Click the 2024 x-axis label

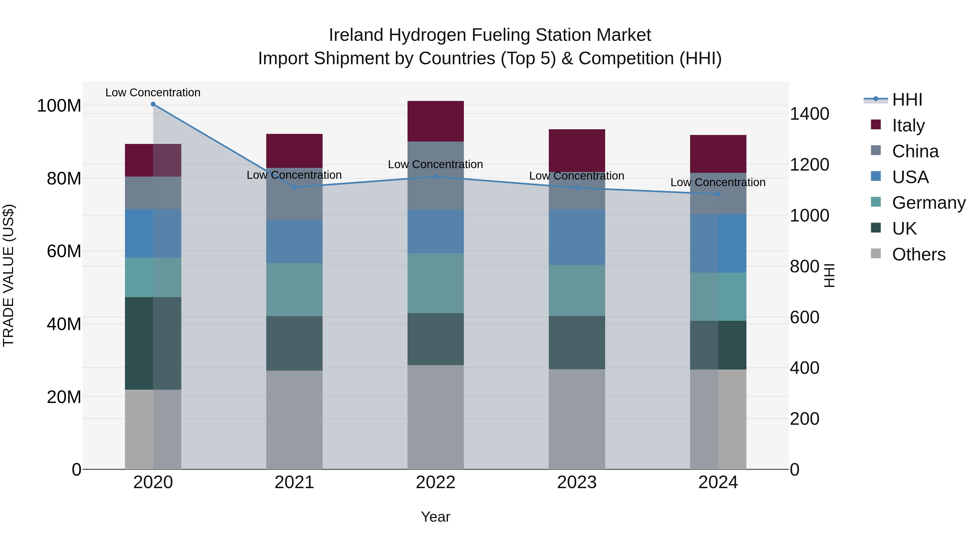(718, 482)
